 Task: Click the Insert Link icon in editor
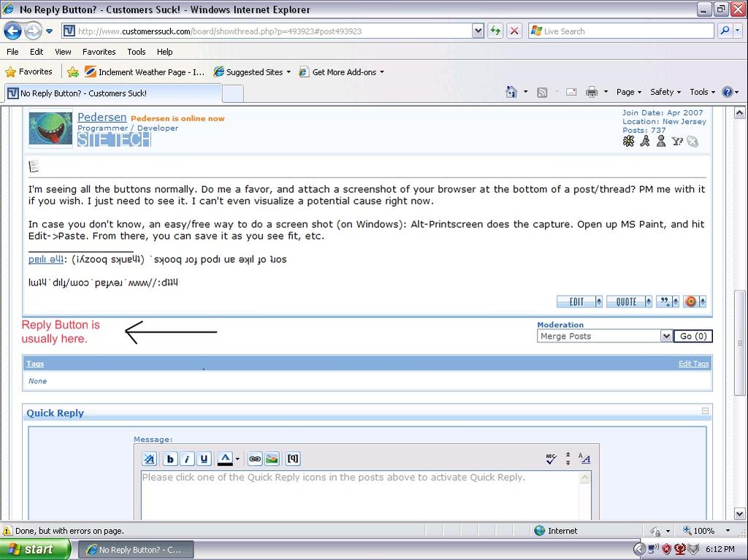tap(255, 459)
